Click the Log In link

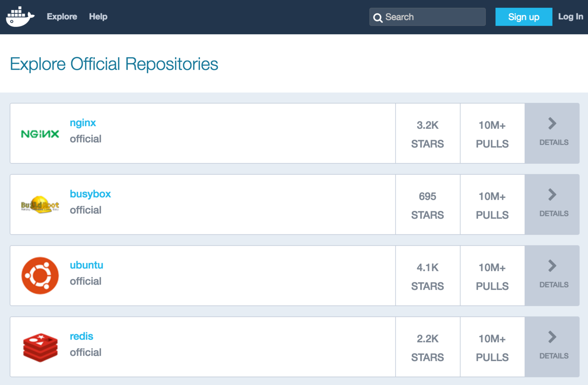570,17
